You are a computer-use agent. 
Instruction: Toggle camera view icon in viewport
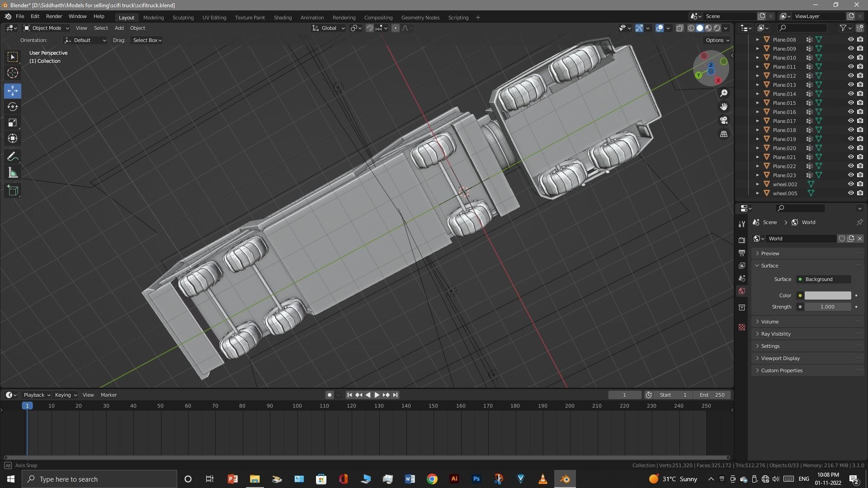[724, 120]
